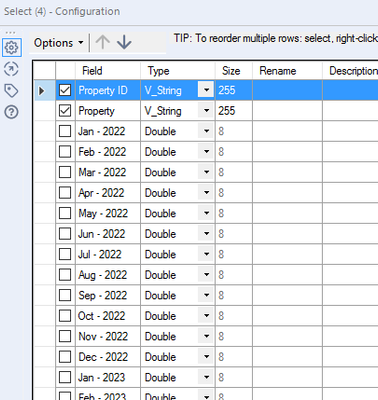Check the Jan - 2023 field checkbox
This screenshot has height=400, width=378.
pos(65,377)
